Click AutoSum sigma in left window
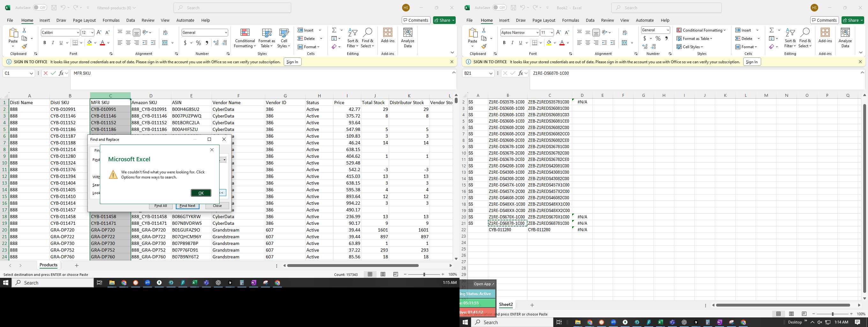868x327 pixels. (x=334, y=30)
